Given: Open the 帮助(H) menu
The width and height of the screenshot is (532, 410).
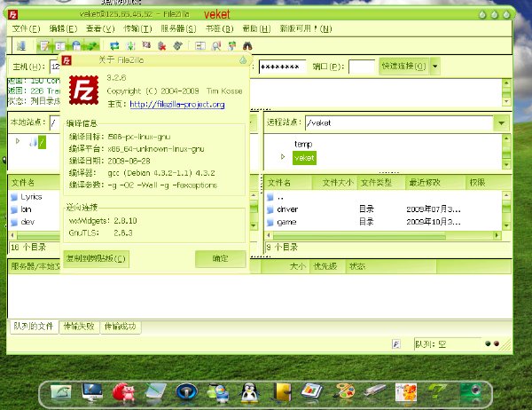Looking at the screenshot, I should pyautogui.click(x=256, y=29).
